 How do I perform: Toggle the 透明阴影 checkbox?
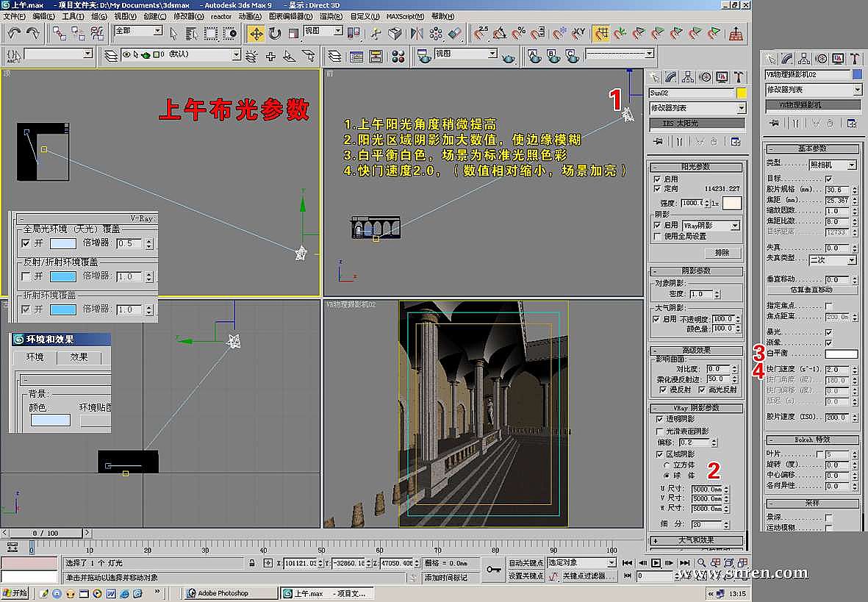click(x=659, y=419)
